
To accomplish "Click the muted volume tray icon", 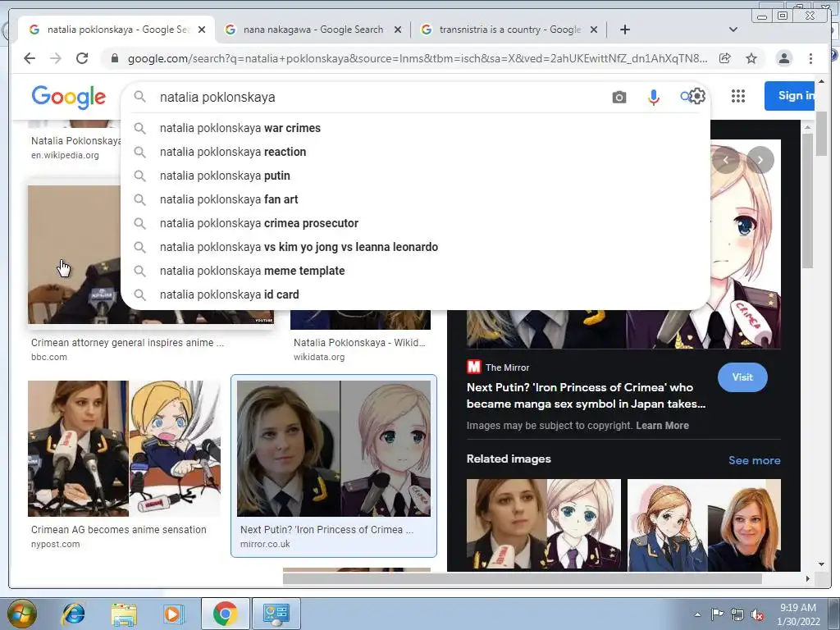I will 757,614.
